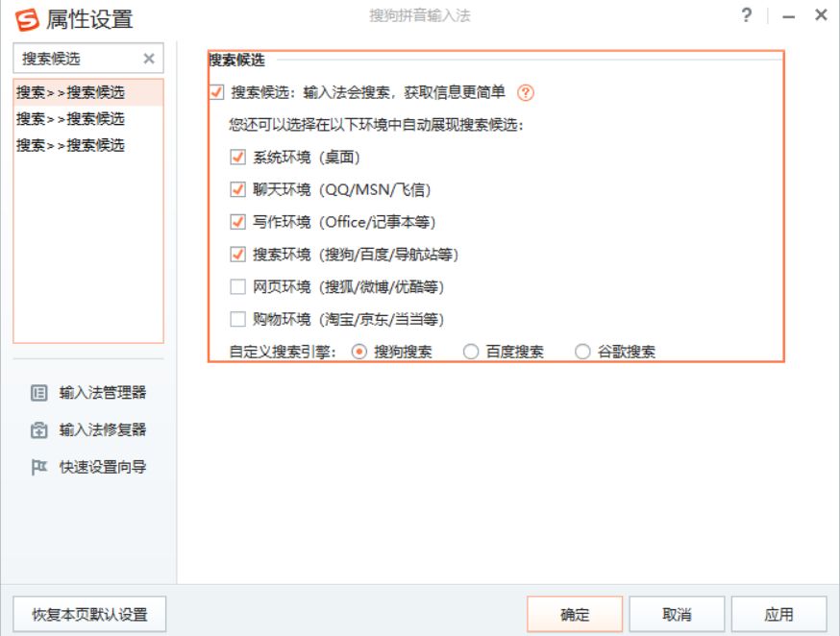
Task: Click 输入法修复器 link text
Action: (x=103, y=429)
